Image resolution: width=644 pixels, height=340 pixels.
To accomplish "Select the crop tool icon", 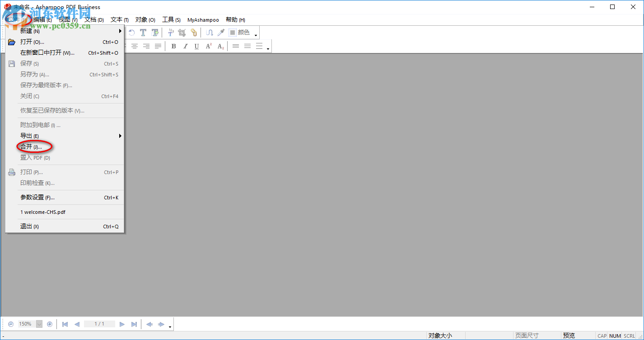I will pyautogui.click(x=182, y=33).
